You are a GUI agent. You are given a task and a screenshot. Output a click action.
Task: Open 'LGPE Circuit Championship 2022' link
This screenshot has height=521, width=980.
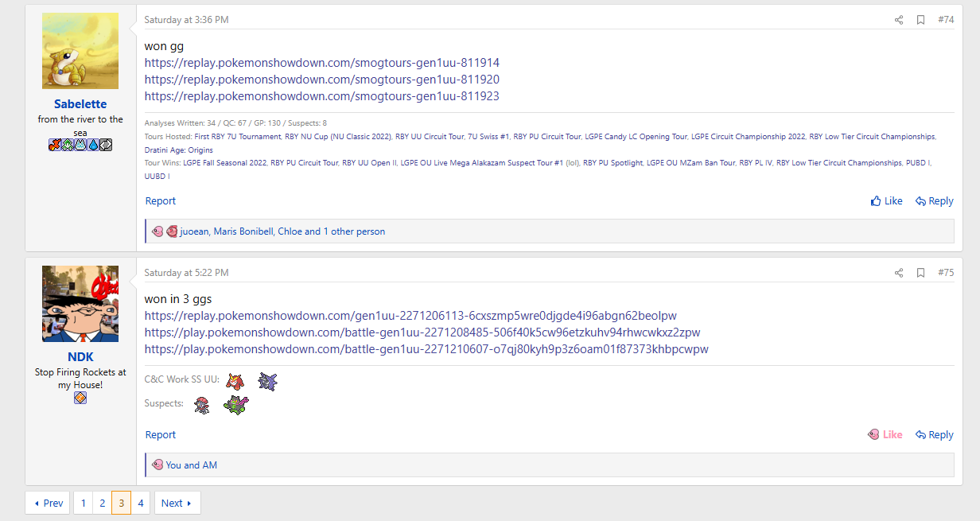pyautogui.click(x=749, y=137)
